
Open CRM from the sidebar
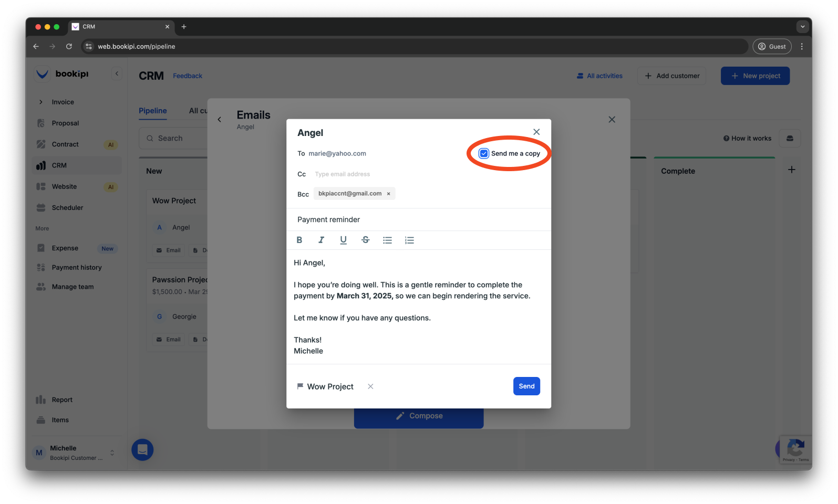[77, 165]
